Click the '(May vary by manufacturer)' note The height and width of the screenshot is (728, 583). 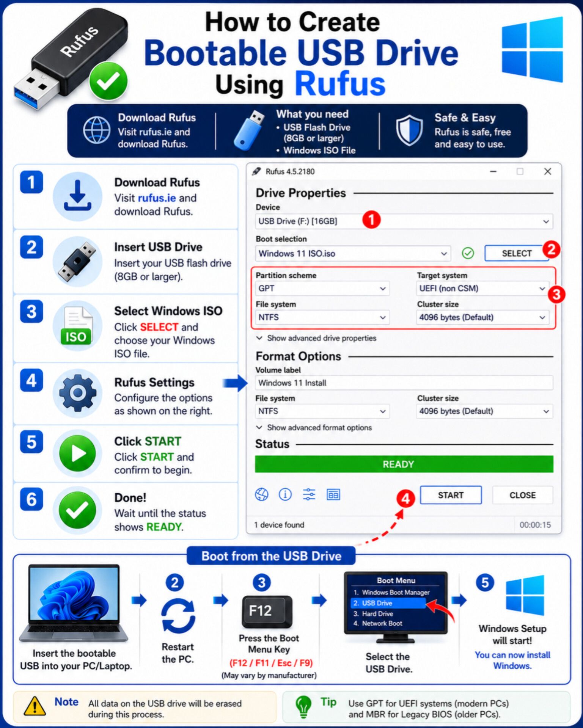pyautogui.click(x=269, y=675)
